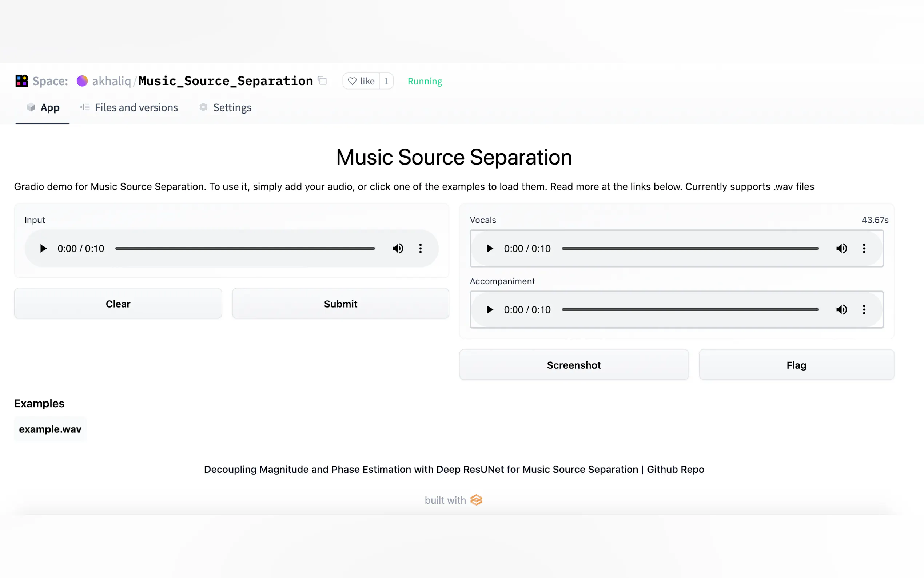Screen dimensions: 924x578
Task: Copy the Space name Music_Source_Separation
Action: coord(322,81)
